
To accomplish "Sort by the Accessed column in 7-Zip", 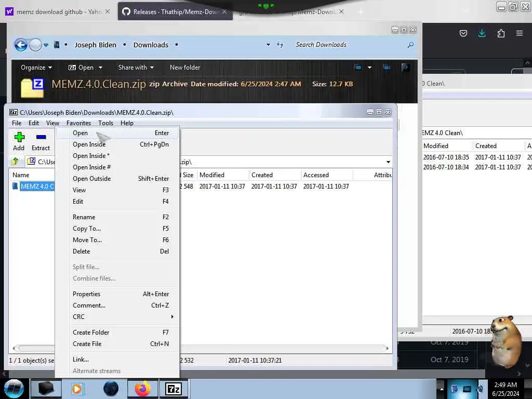I will [x=326, y=175].
